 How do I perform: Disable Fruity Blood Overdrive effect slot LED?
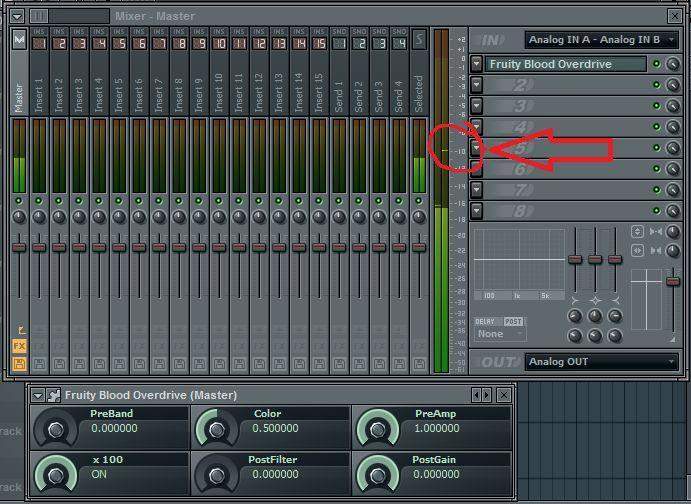click(656, 64)
